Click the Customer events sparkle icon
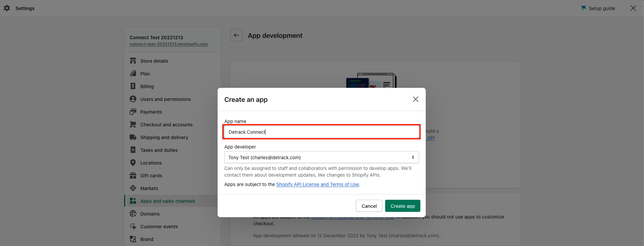The image size is (644, 246). (133, 226)
